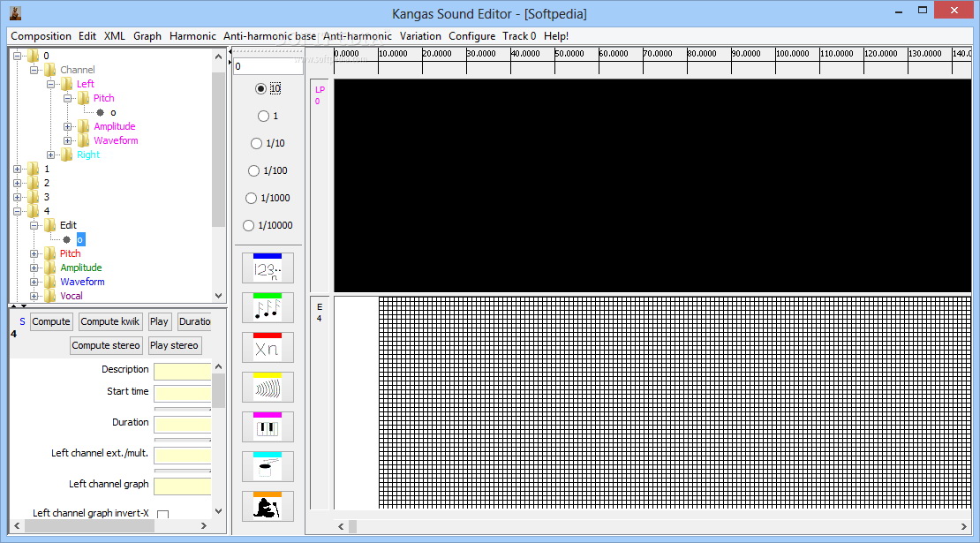980x543 pixels.
Task: Expand track 1 tree node
Action: (17, 169)
